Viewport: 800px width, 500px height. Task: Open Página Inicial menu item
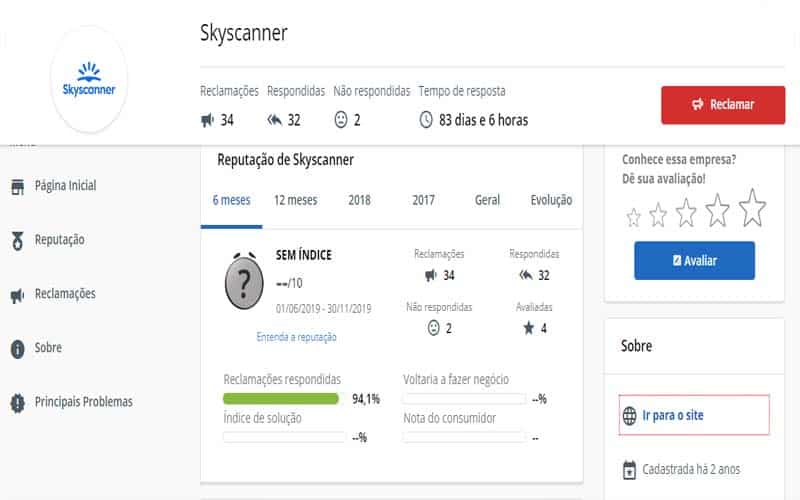[x=66, y=186]
